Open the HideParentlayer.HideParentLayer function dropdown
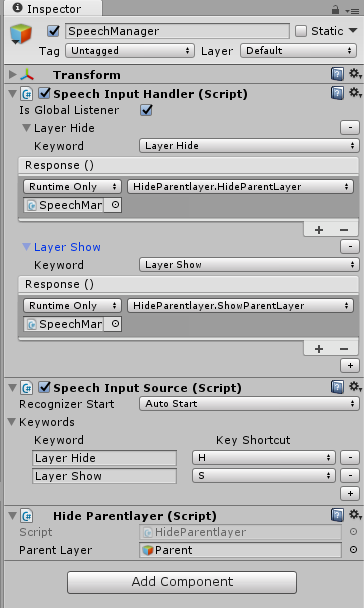Screen dimensions: 364x608 240,187
